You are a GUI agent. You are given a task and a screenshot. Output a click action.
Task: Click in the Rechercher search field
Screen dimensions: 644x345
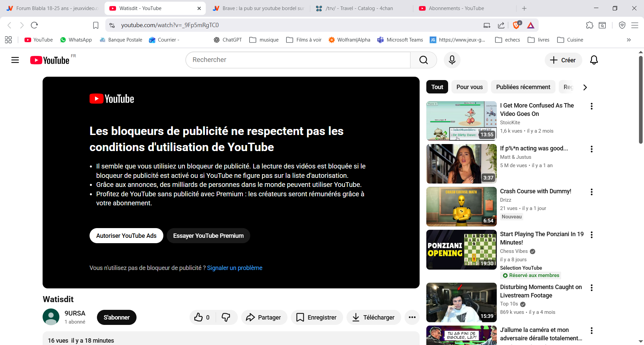(298, 60)
